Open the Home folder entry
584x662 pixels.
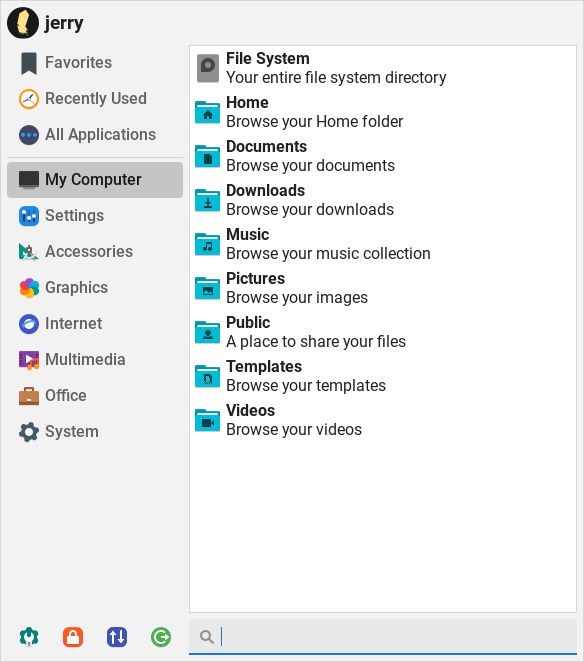point(383,112)
